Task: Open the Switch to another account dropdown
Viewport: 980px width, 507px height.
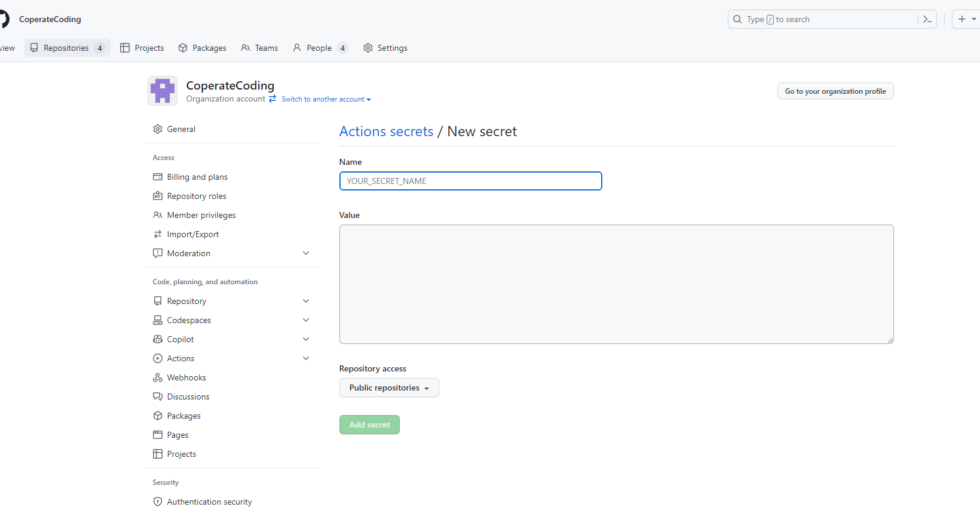Action: 326,99
